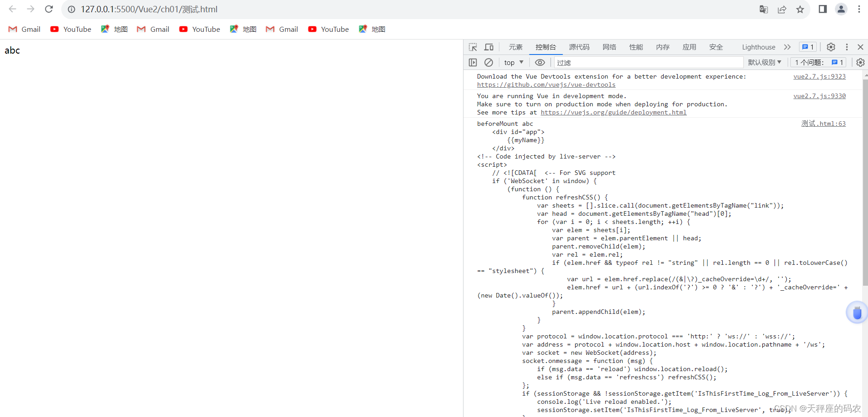
Task: Open the Vue deployment guide link
Action: [613, 112]
